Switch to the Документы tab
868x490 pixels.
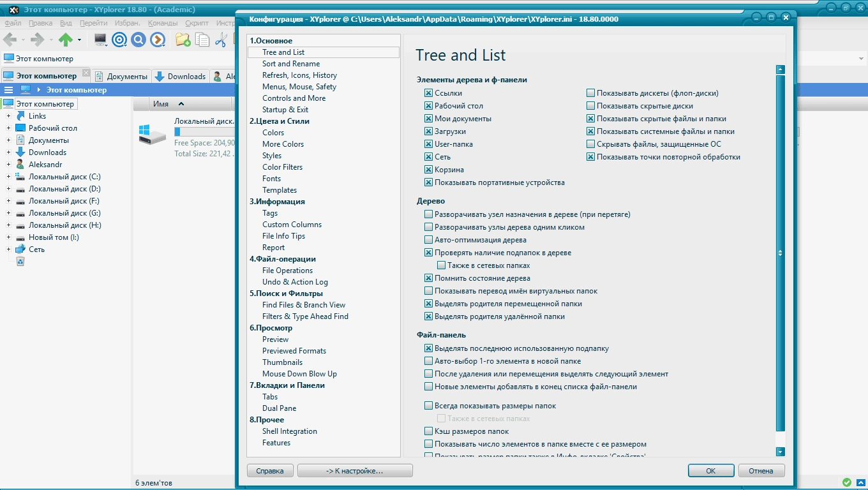[121, 76]
